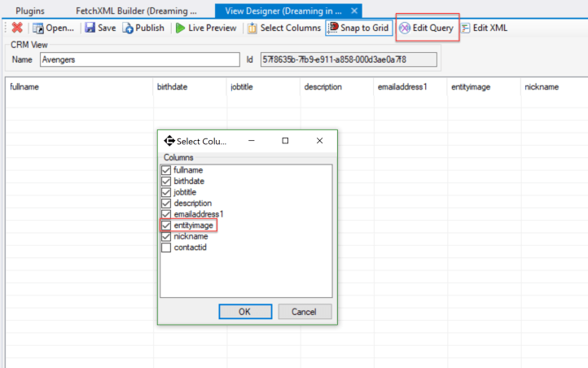Toggle Snap to Grid

coord(359,28)
